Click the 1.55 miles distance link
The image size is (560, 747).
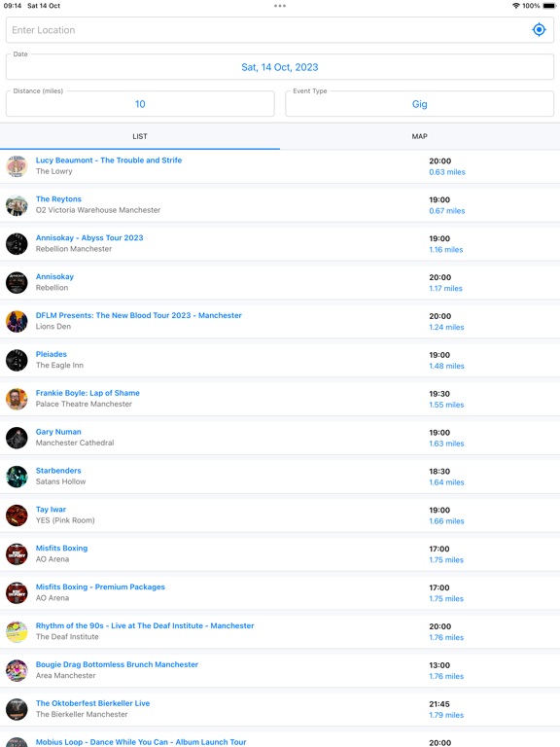446,405
